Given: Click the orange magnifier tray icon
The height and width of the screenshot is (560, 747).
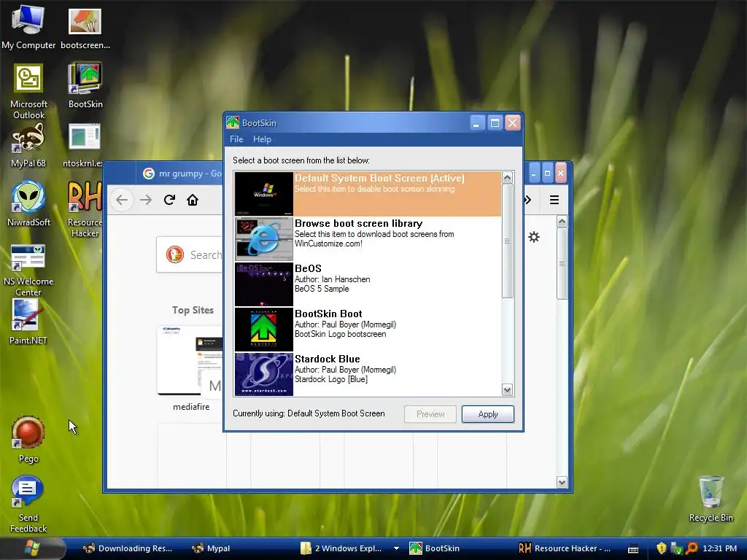Looking at the screenshot, I should [x=692, y=548].
